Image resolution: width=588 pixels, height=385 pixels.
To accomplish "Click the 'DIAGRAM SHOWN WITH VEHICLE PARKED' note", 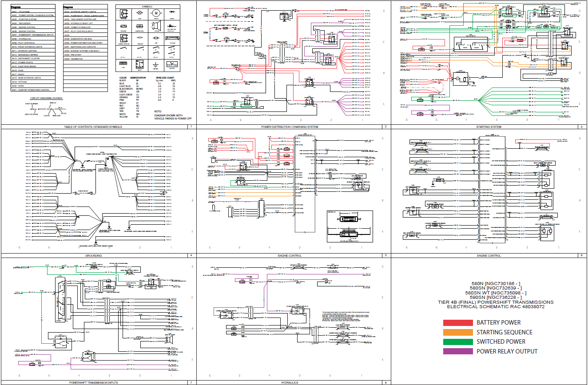I will [173, 117].
